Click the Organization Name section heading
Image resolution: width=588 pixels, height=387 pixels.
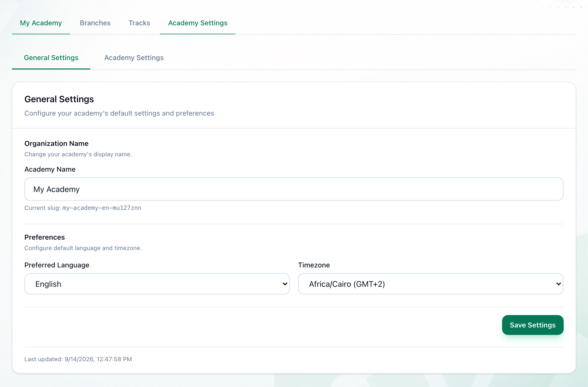click(x=56, y=143)
